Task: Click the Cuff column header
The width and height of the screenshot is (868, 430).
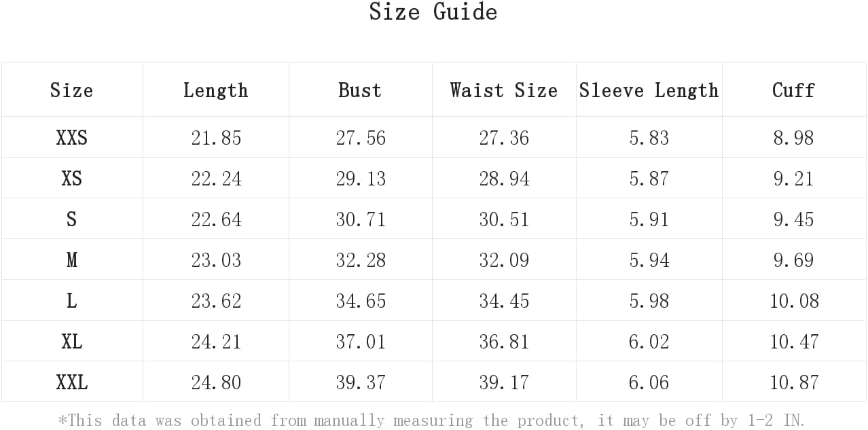Action: pos(793,90)
